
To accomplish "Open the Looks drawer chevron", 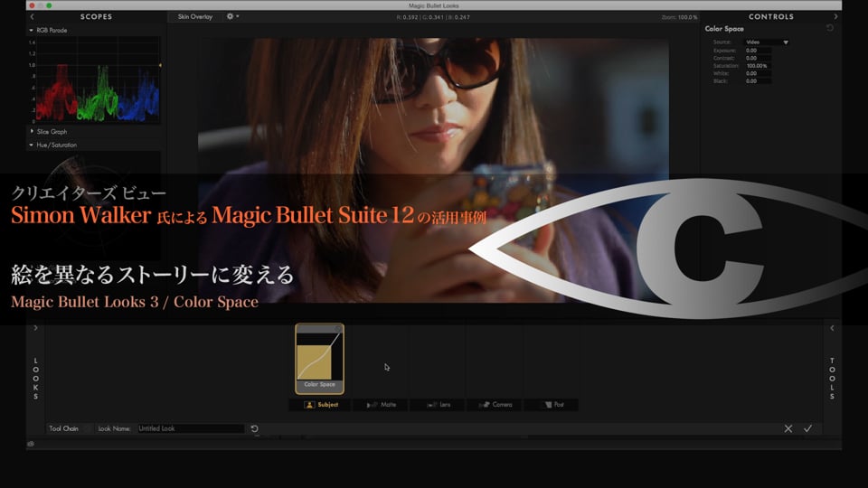I will [x=36, y=328].
